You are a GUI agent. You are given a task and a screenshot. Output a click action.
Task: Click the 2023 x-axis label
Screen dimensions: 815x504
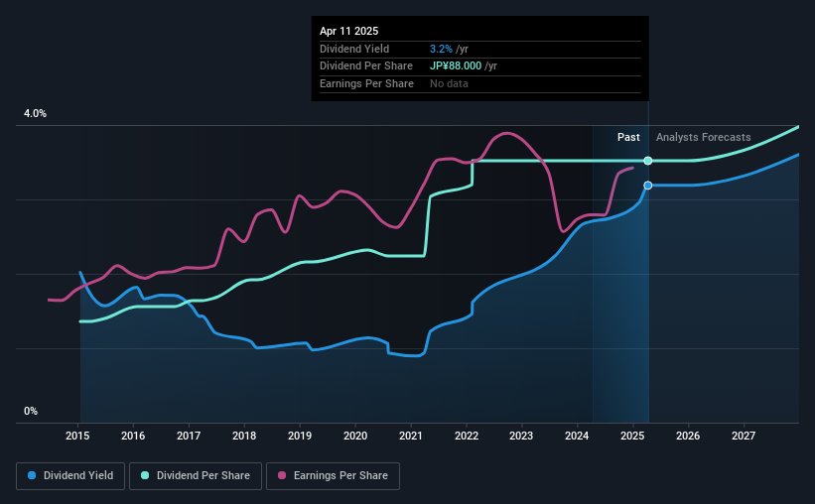click(521, 436)
